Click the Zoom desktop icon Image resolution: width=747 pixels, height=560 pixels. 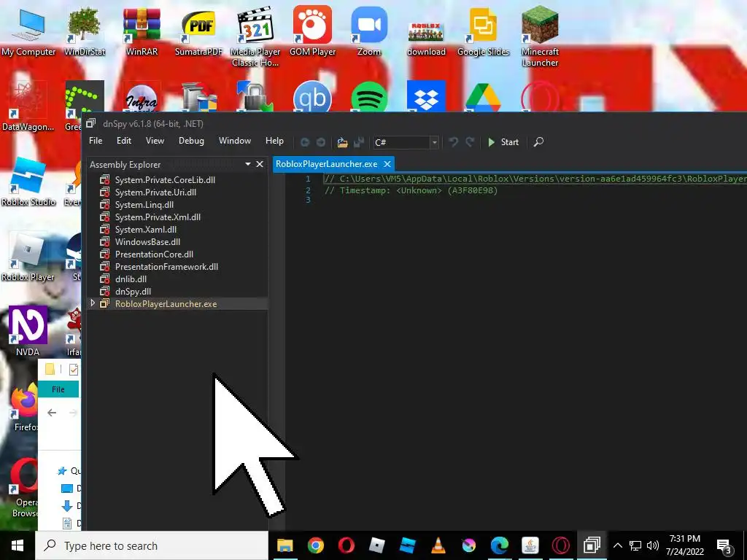tap(369, 32)
